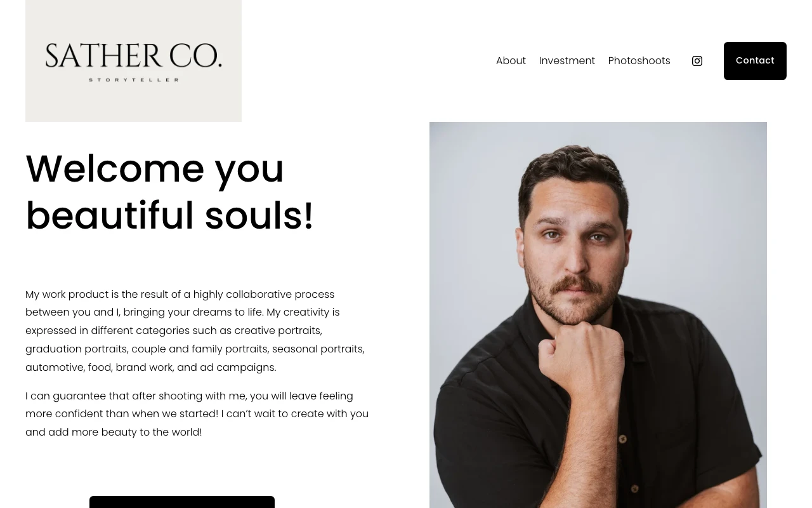The image size is (812, 508).
Task: Open the Instagram profile icon
Action: 697,61
